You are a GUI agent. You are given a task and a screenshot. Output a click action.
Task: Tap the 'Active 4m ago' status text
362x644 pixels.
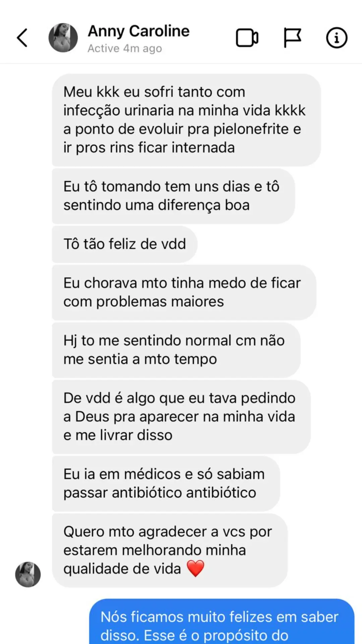(125, 49)
